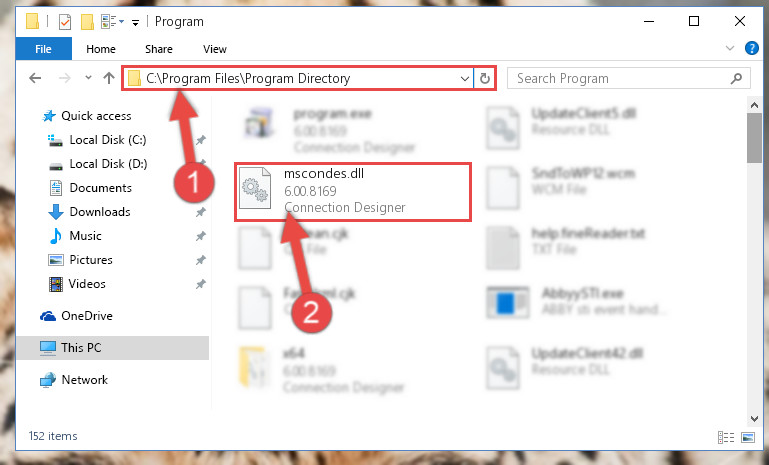Expand the address bar history dropdown
This screenshot has height=465, width=769.
pyautogui.click(x=464, y=78)
